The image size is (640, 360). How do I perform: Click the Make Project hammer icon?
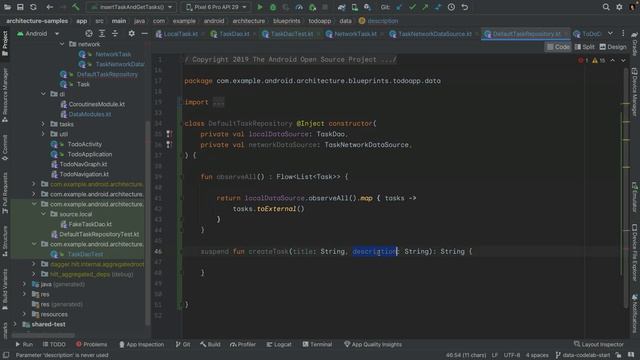click(x=76, y=7)
